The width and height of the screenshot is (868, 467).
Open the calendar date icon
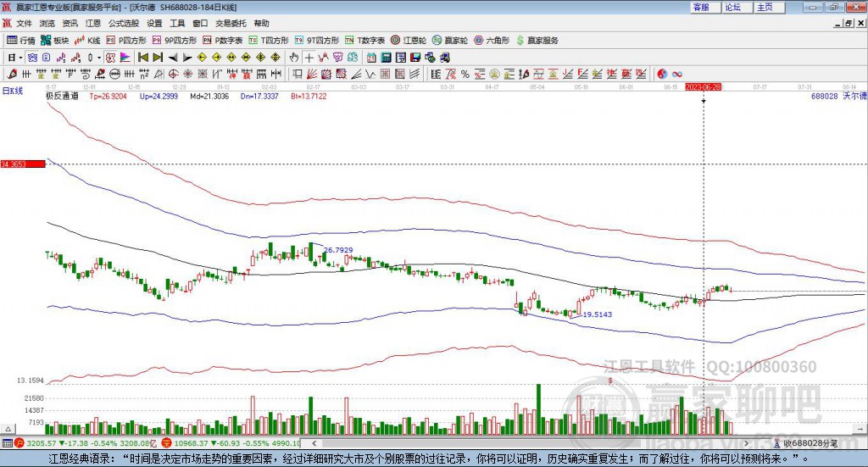tap(371, 58)
